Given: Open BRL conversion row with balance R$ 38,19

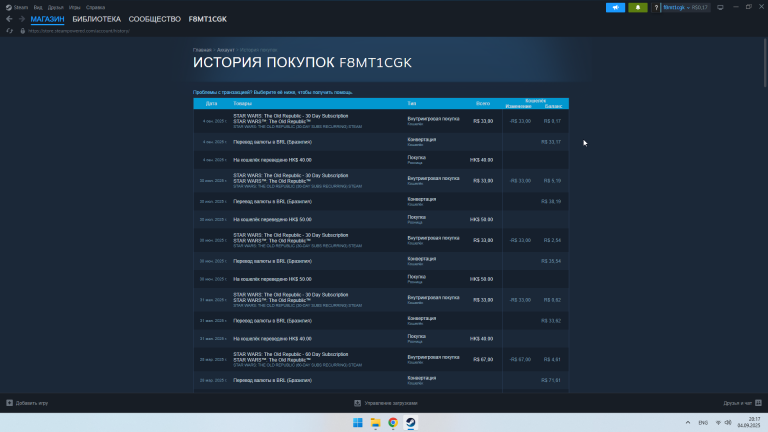Looking at the screenshot, I should 381,201.
